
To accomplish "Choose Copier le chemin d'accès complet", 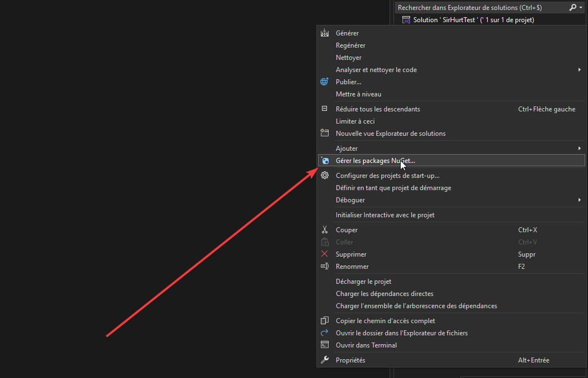I will point(385,321).
